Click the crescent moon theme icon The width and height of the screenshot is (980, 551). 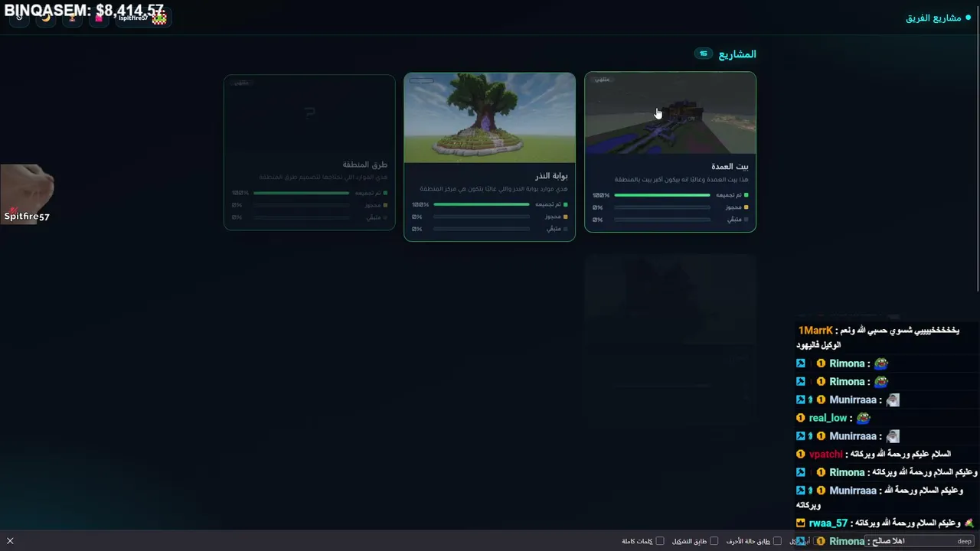click(x=46, y=18)
